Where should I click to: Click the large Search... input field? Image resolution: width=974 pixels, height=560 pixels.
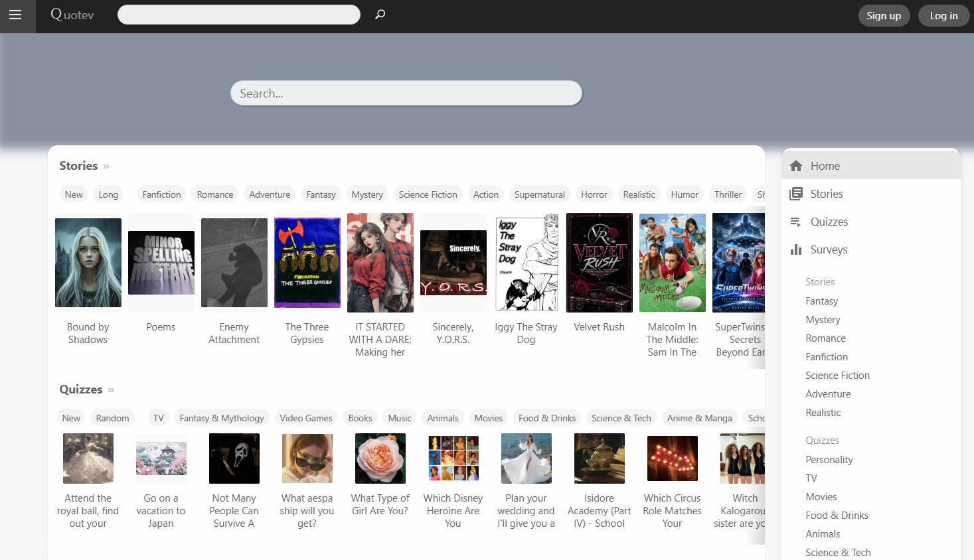click(x=406, y=93)
